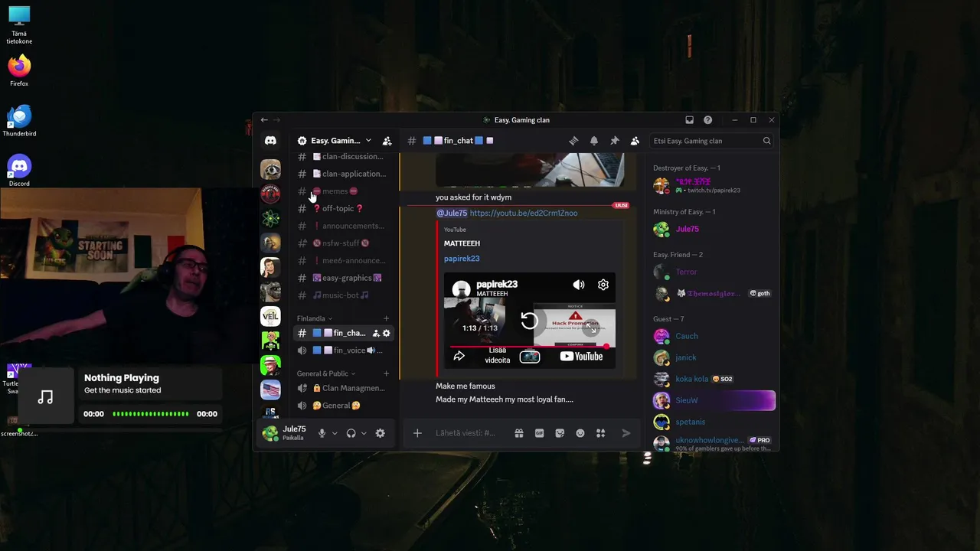The width and height of the screenshot is (980, 551).
Task: Open Tämä tietokone desktop icon
Action: point(19,25)
